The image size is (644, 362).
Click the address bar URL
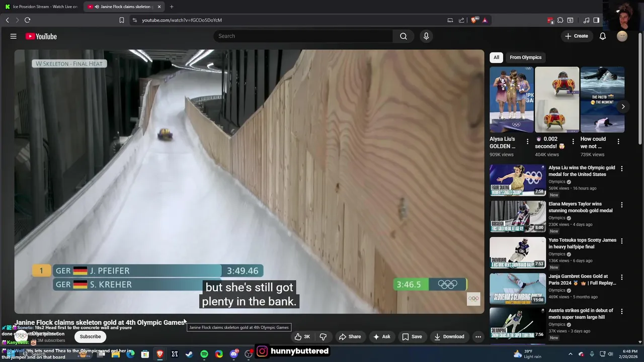(182, 20)
